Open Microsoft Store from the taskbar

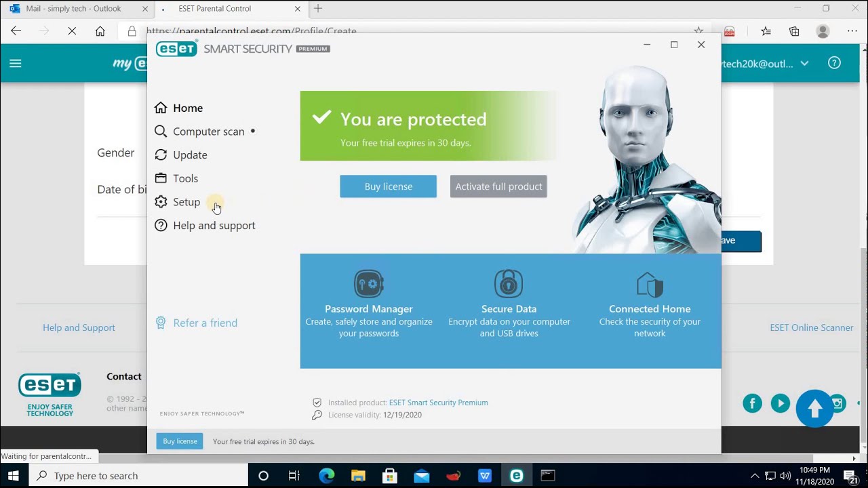pos(390,476)
